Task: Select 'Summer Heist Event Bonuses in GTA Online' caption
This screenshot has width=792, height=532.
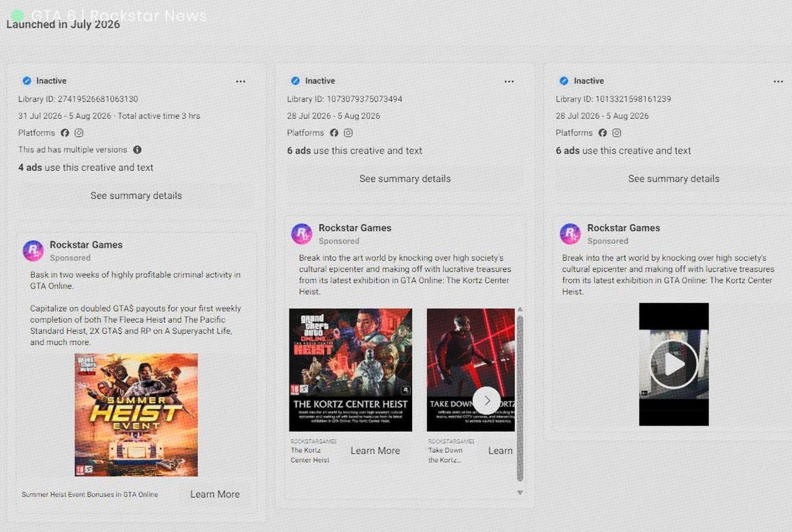Action: (90, 494)
